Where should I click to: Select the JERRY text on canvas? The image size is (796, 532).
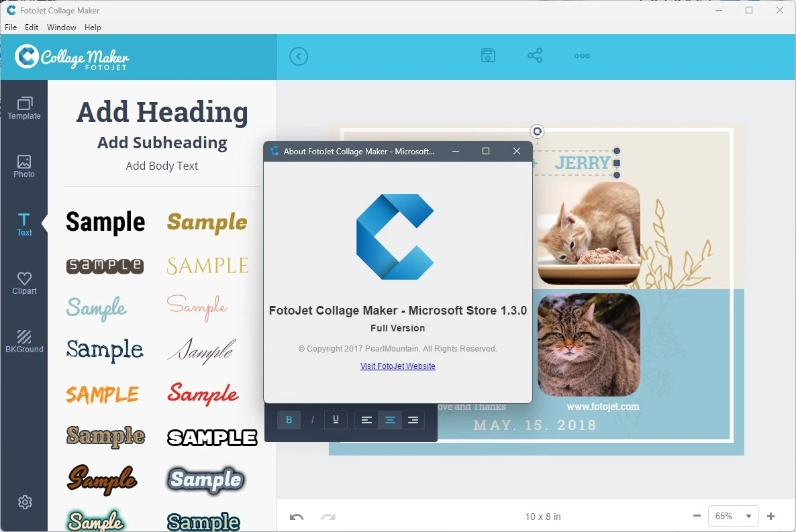pos(583,163)
